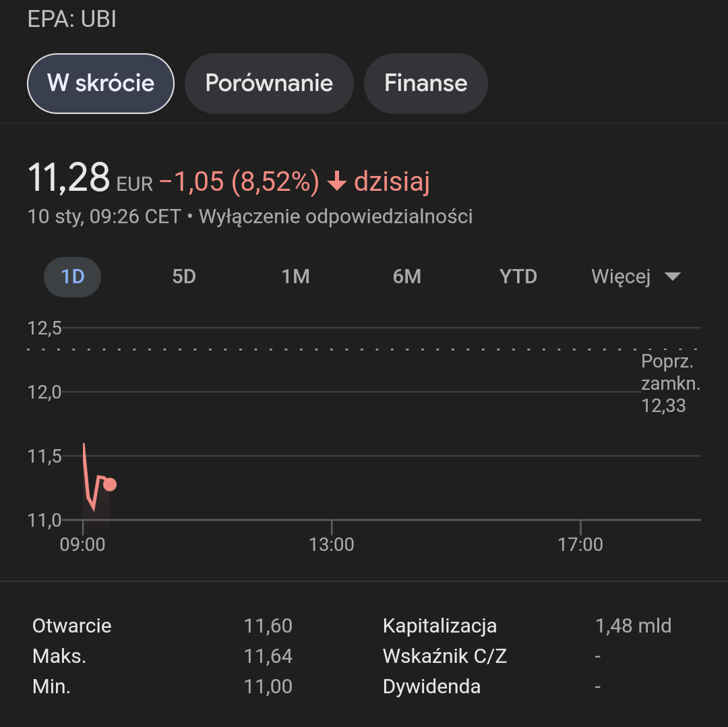Click the EPA: UBI ticker label
Screen dimensions: 728x727
(72, 20)
